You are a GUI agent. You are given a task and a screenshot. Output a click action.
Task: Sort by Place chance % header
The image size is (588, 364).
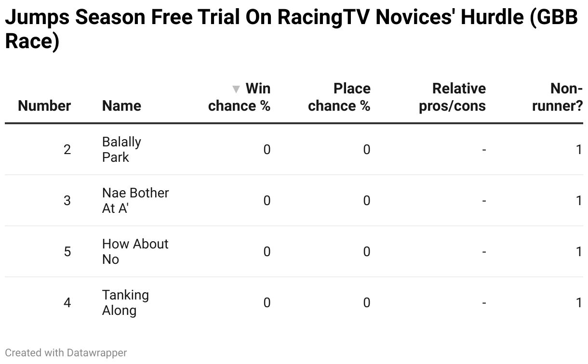pyautogui.click(x=339, y=97)
